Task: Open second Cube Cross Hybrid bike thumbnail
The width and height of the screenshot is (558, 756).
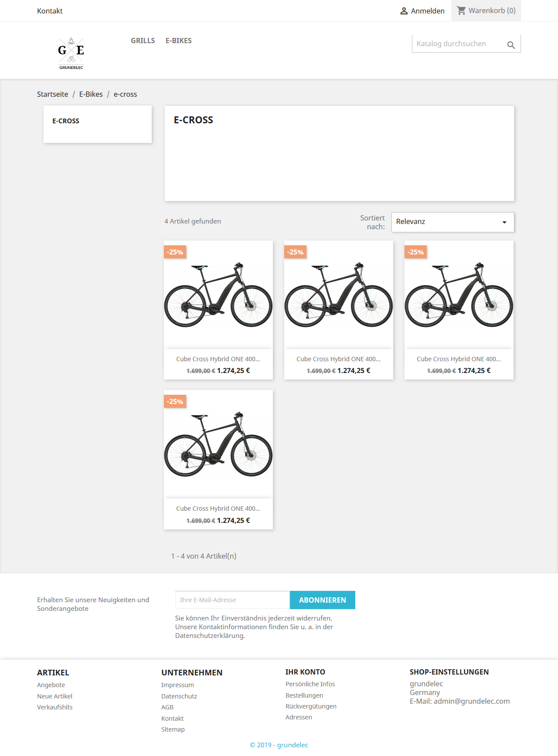Action: [339, 295]
